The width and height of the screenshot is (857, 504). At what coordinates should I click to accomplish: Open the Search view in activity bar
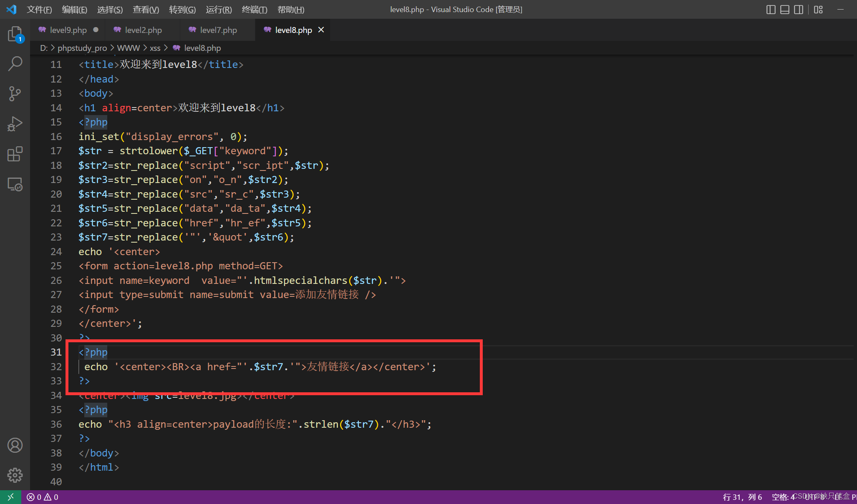[15, 64]
